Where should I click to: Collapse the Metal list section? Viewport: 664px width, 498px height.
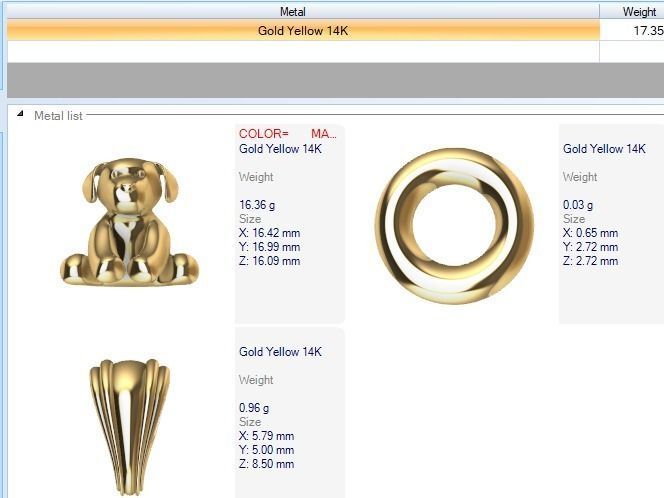coord(20,113)
